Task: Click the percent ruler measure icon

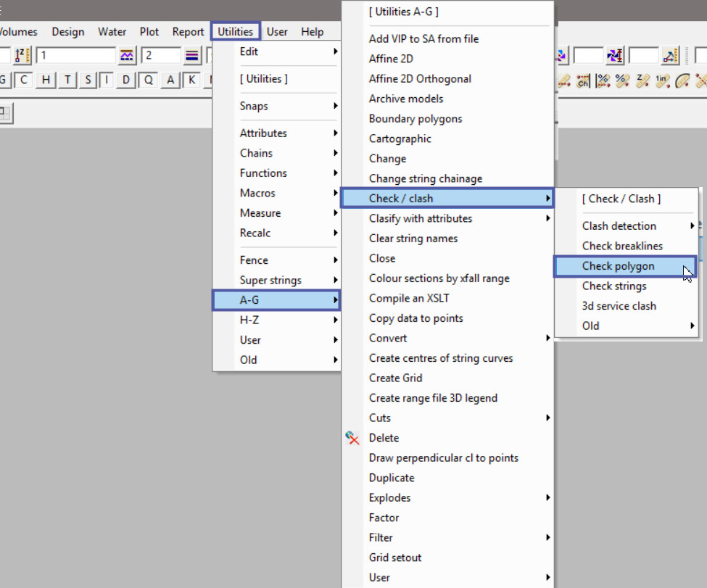Action: [x=623, y=81]
